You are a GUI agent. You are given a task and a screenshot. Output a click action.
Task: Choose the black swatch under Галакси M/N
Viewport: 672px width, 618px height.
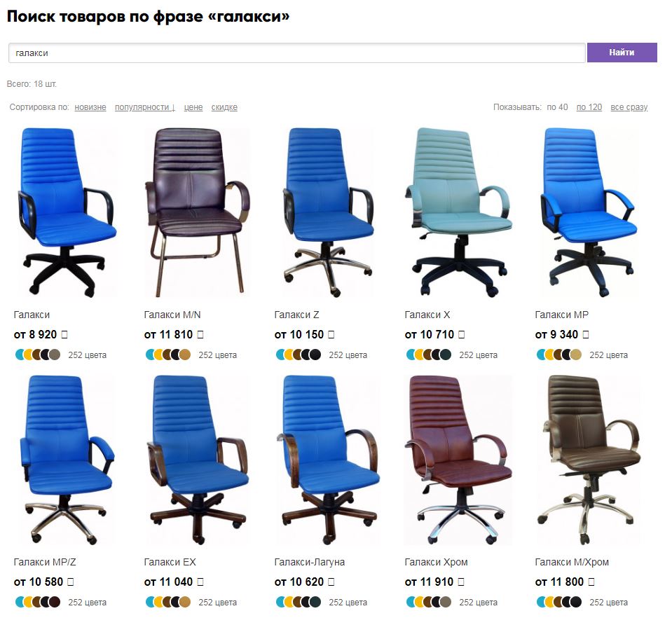(x=176, y=355)
